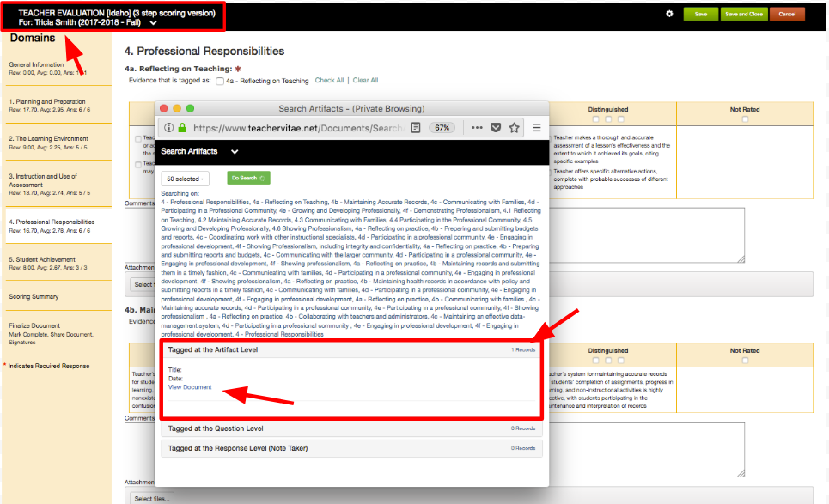Click the site information icon in address bar

tap(168, 128)
